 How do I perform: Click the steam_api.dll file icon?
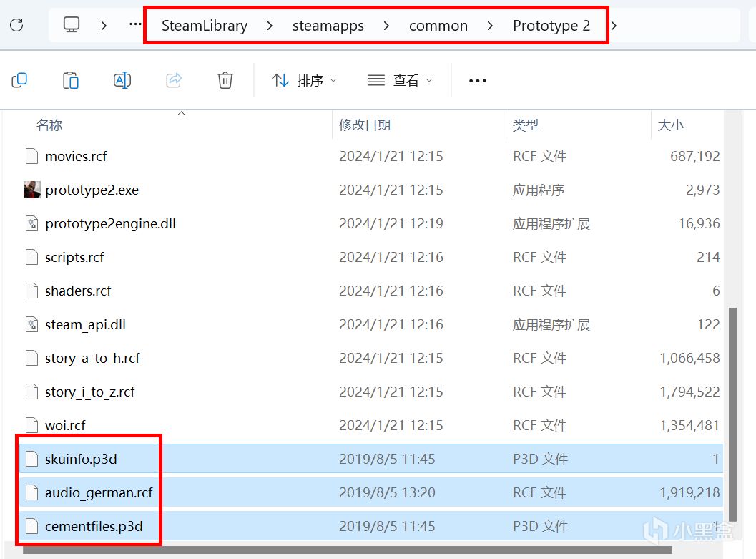point(31,324)
